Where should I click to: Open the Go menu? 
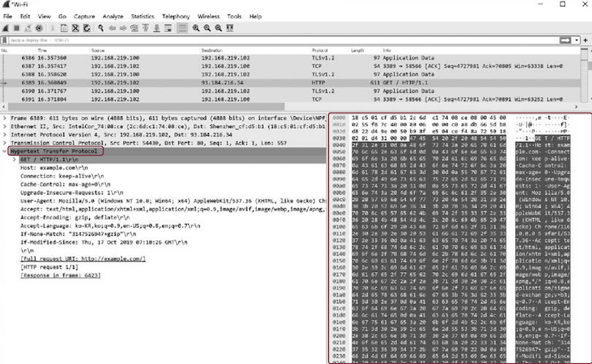pyautogui.click(x=62, y=16)
